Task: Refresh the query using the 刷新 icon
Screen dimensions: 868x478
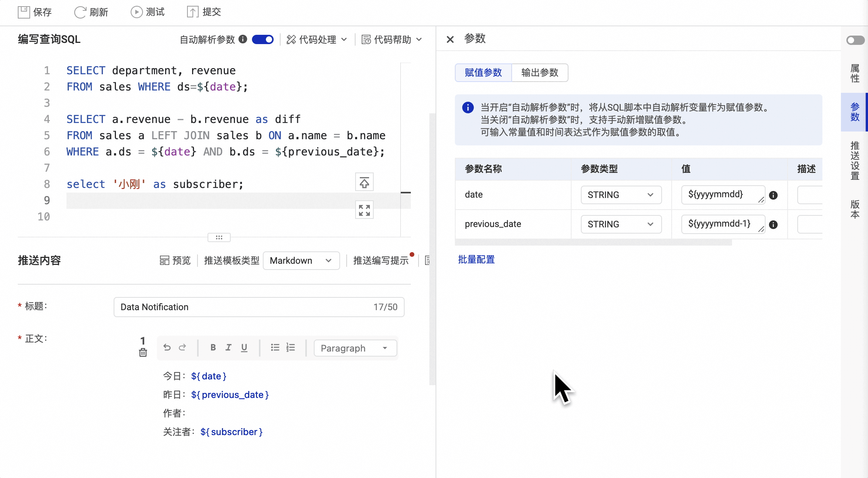Action: point(79,12)
